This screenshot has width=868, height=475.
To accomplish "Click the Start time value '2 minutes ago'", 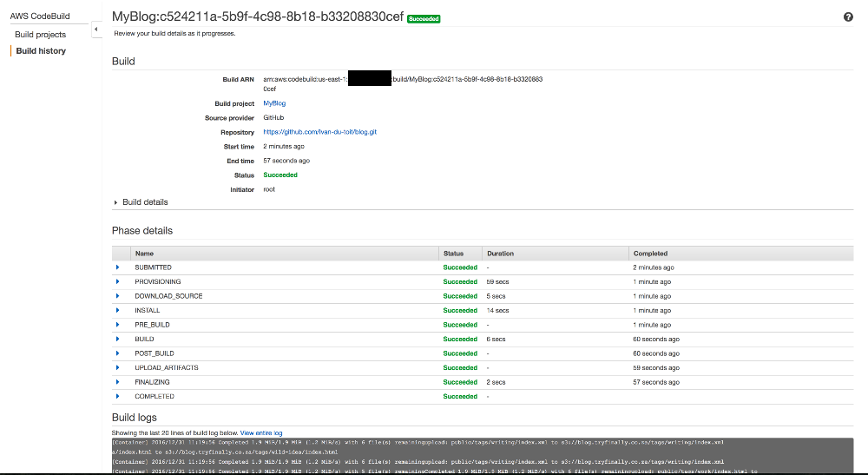I will coord(284,147).
